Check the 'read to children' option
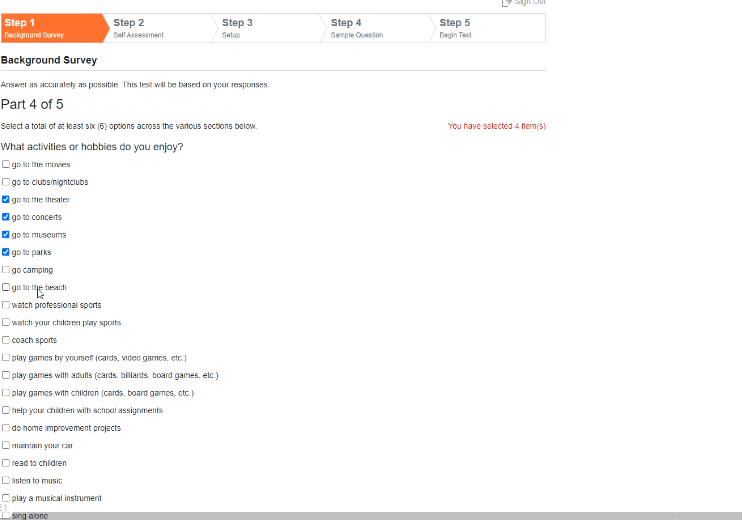 [x=6, y=463]
